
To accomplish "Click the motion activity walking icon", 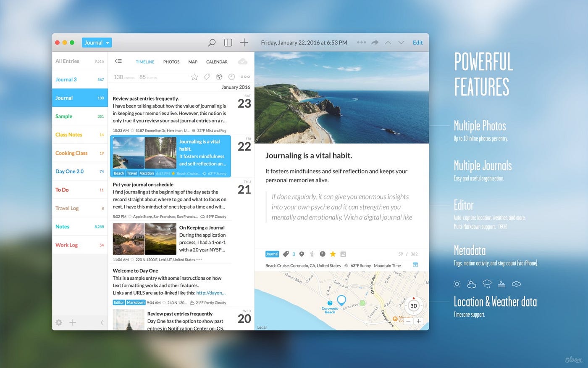I will [312, 254].
